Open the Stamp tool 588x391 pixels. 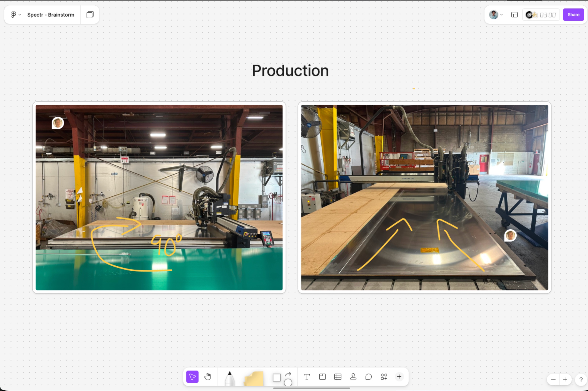pyautogui.click(x=353, y=377)
